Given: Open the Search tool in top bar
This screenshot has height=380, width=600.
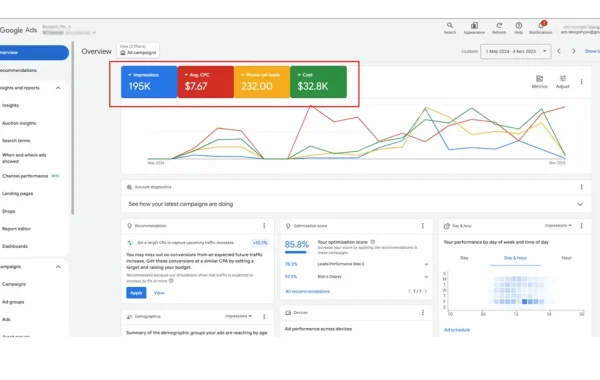Looking at the screenshot, I should pyautogui.click(x=450, y=28).
